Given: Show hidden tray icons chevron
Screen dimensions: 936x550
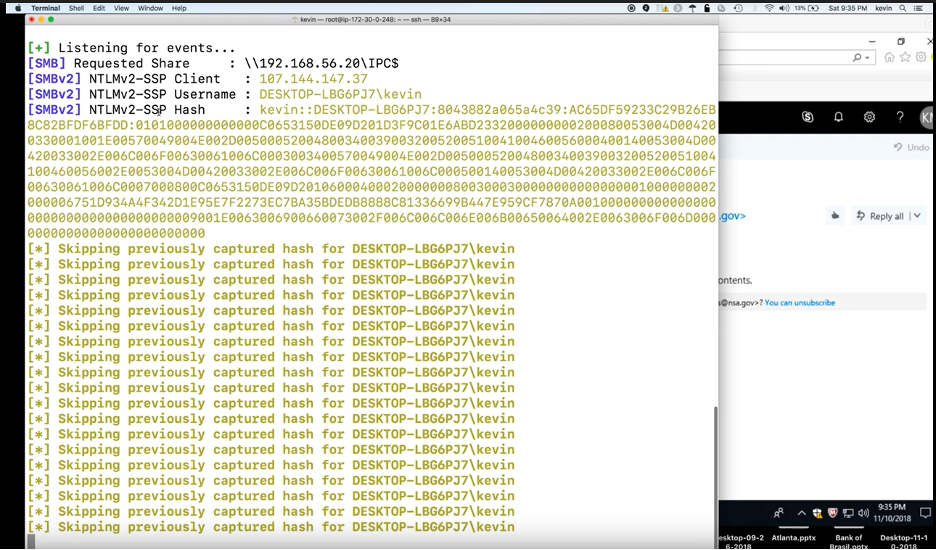Looking at the screenshot, I should [801, 513].
